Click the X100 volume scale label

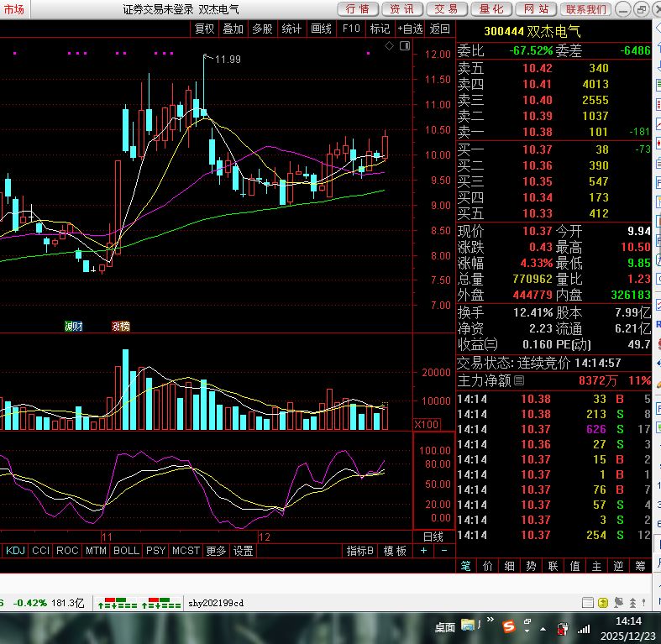point(426,424)
